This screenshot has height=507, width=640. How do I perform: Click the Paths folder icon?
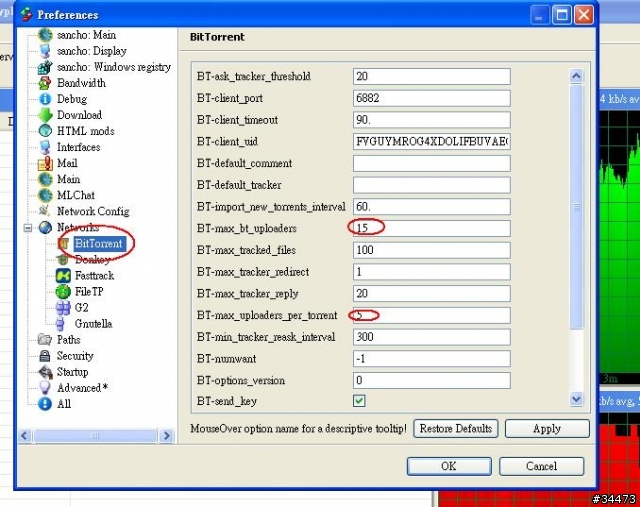pos(44,339)
